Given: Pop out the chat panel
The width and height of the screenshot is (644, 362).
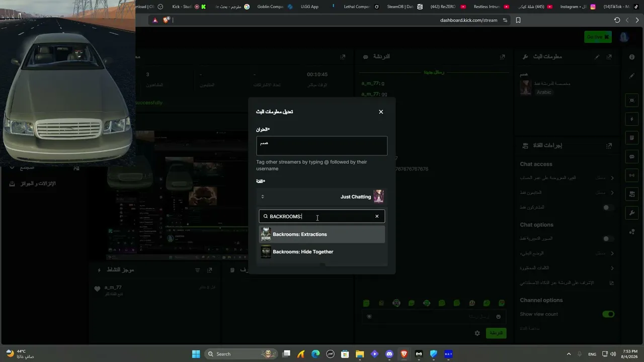Looking at the screenshot, I should pos(502,57).
